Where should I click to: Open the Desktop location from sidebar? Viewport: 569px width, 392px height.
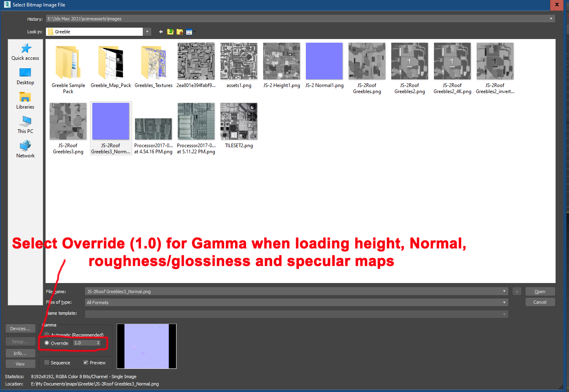(x=25, y=75)
